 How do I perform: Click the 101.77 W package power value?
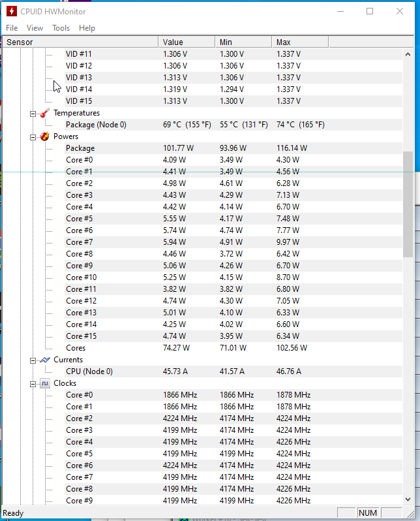(178, 148)
